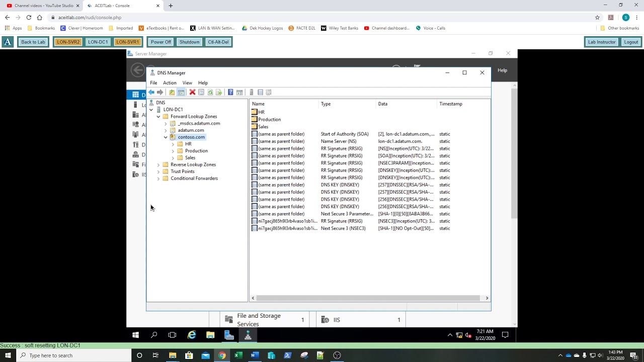Select the Sales folder in the tree
Viewport: 644px width, 362px height.
pos(190,158)
